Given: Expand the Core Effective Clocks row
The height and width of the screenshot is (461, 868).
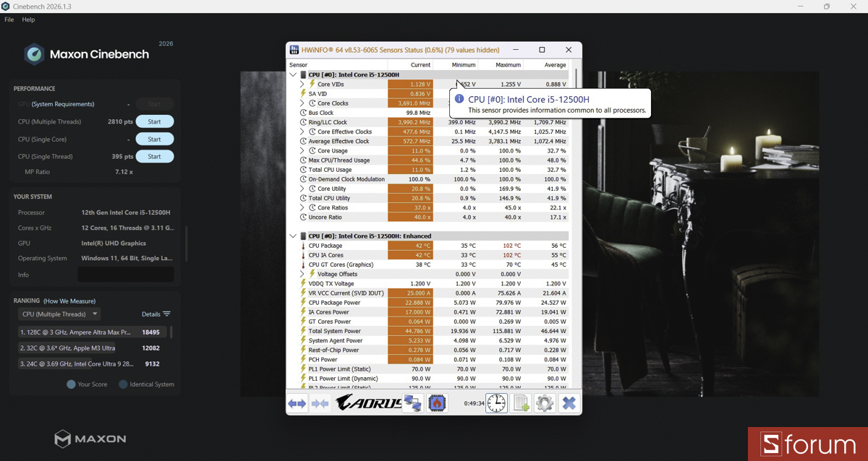Looking at the screenshot, I should 302,132.
